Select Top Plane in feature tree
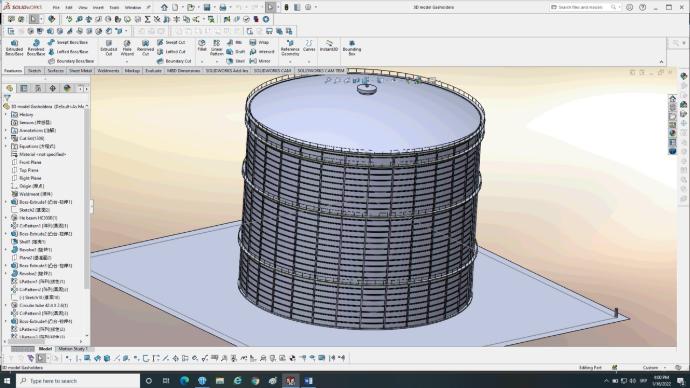Screen dimensions: 690x388 pyautogui.click(x=29, y=170)
